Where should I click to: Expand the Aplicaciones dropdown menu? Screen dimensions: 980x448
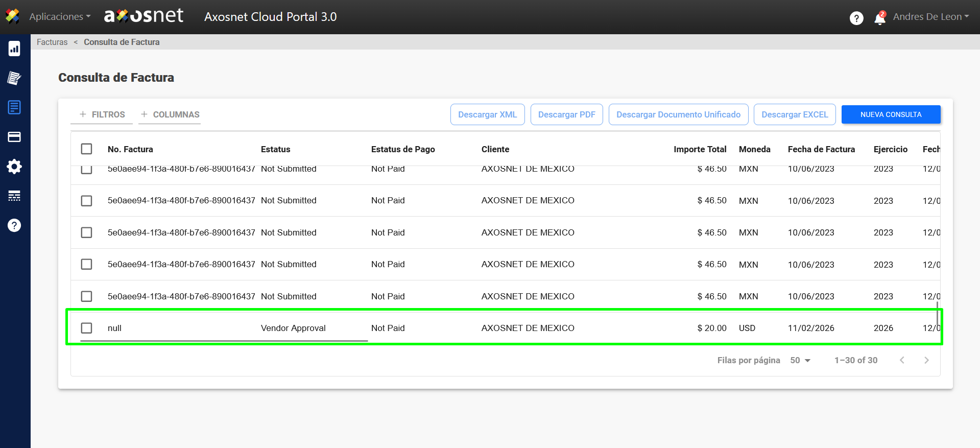60,17
